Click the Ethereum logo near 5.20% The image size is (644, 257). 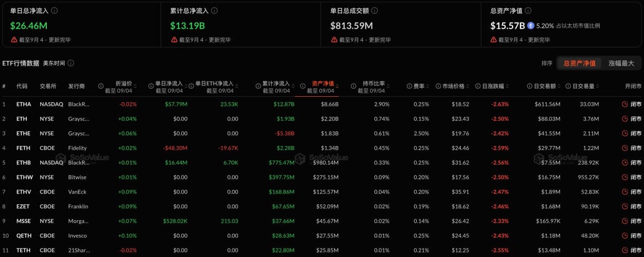530,26
